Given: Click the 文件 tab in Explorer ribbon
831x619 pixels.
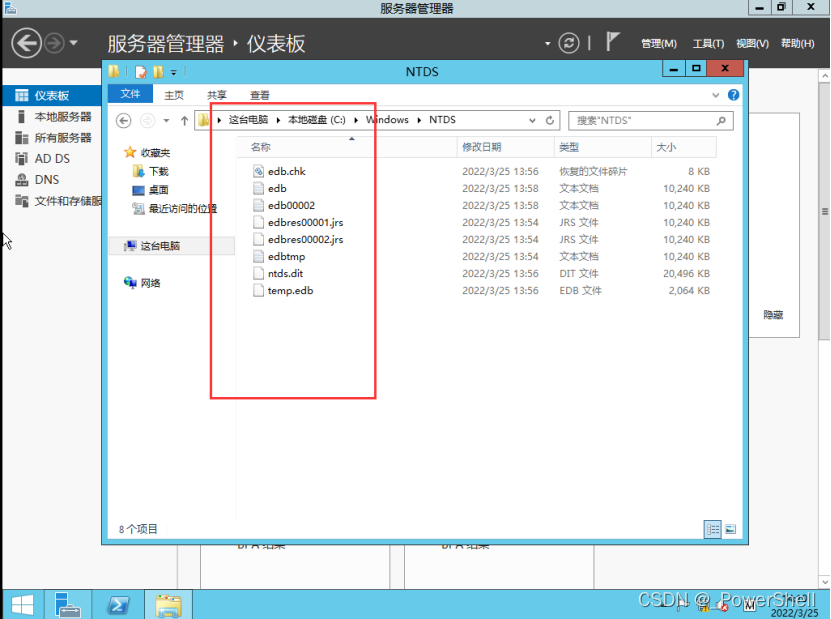Looking at the screenshot, I should [x=130, y=94].
